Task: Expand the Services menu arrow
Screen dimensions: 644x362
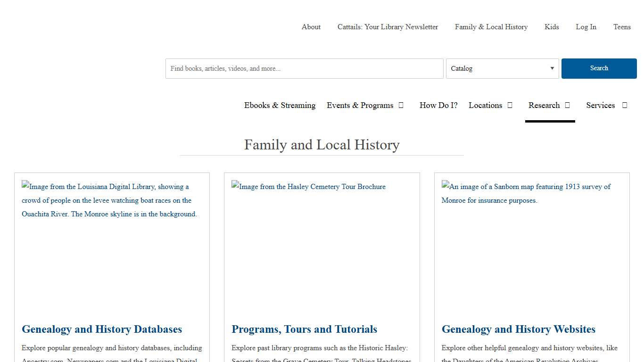Action: pyautogui.click(x=624, y=105)
